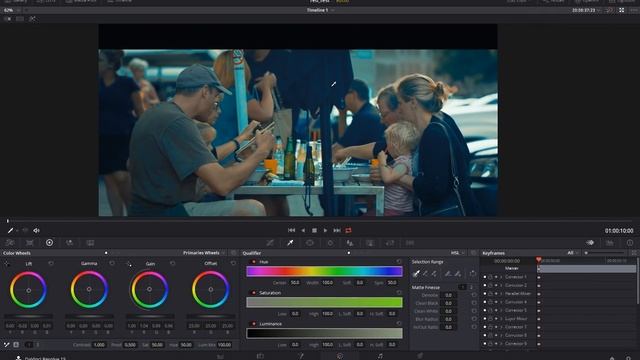Jump to the first frame
Screen dimensions: 640x360
click(x=291, y=231)
